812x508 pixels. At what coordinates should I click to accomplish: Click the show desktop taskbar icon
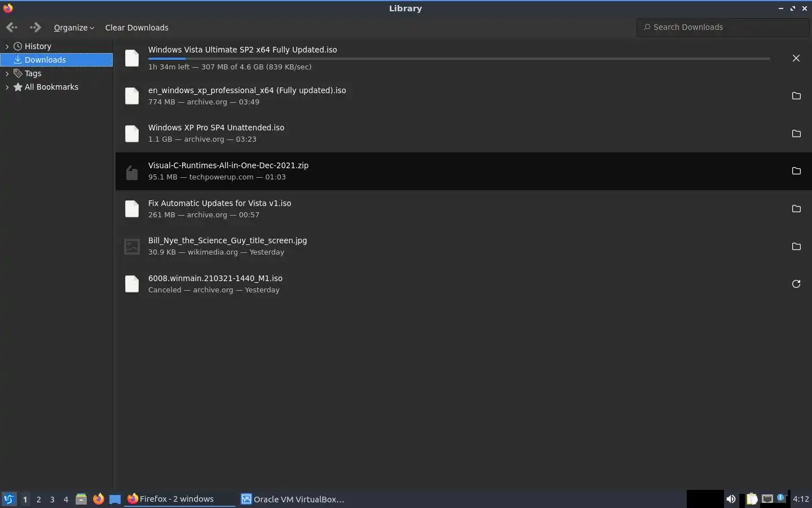115,499
